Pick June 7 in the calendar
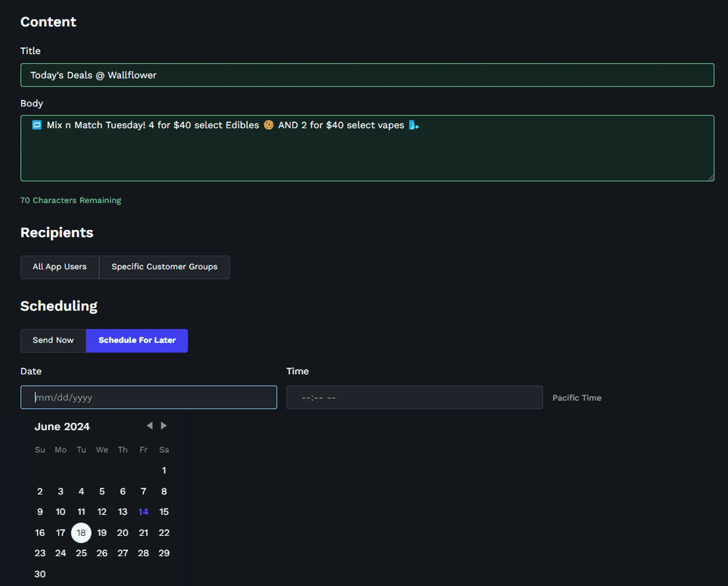The image size is (728, 586). 143,491
